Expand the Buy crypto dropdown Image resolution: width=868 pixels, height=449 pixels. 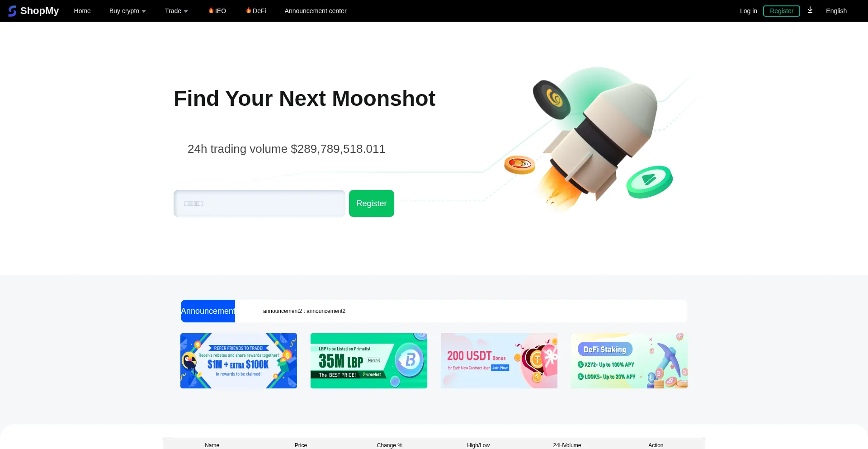(127, 11)
